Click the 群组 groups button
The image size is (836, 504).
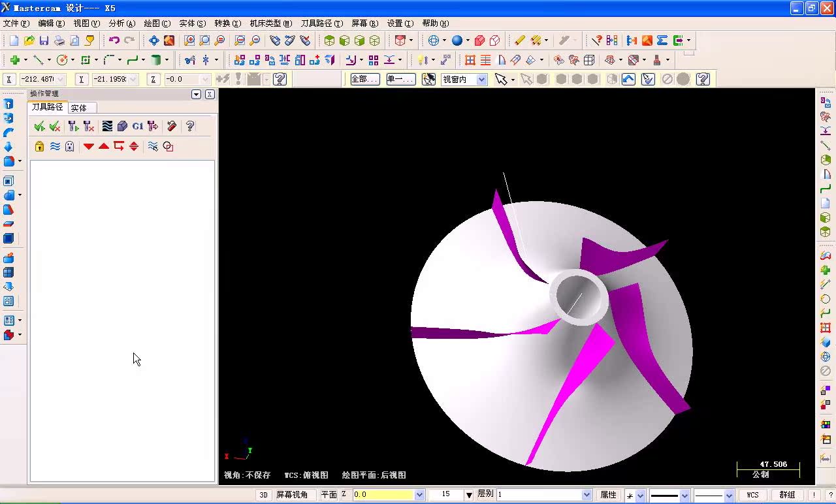click(788, 495)
